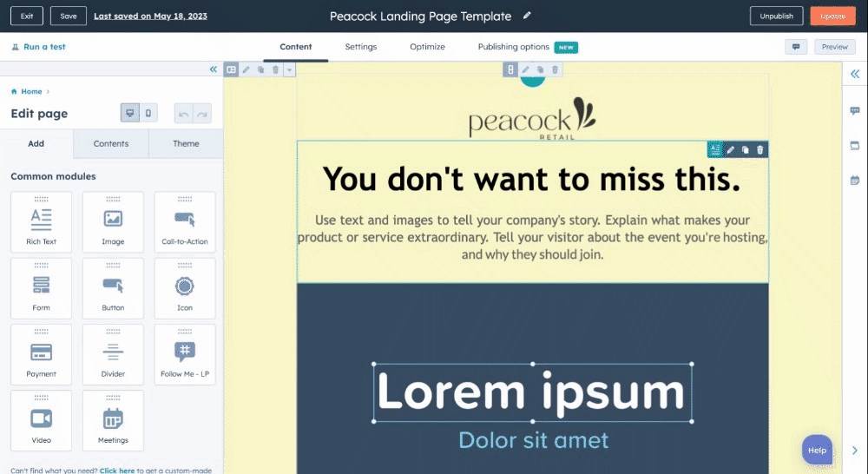Click the You don't want to miss this headline

click(x=531, y=180)
